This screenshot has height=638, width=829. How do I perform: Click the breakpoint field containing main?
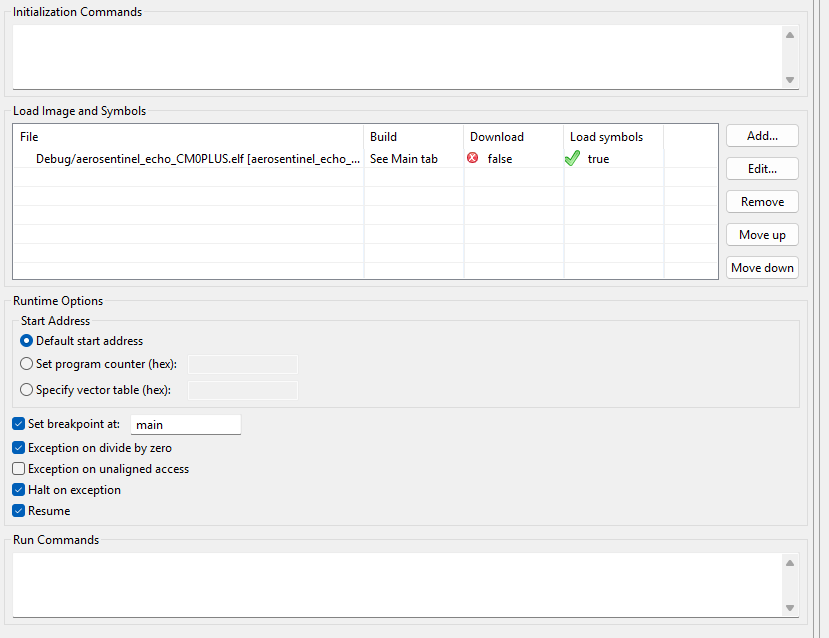[x=186, y=424]
